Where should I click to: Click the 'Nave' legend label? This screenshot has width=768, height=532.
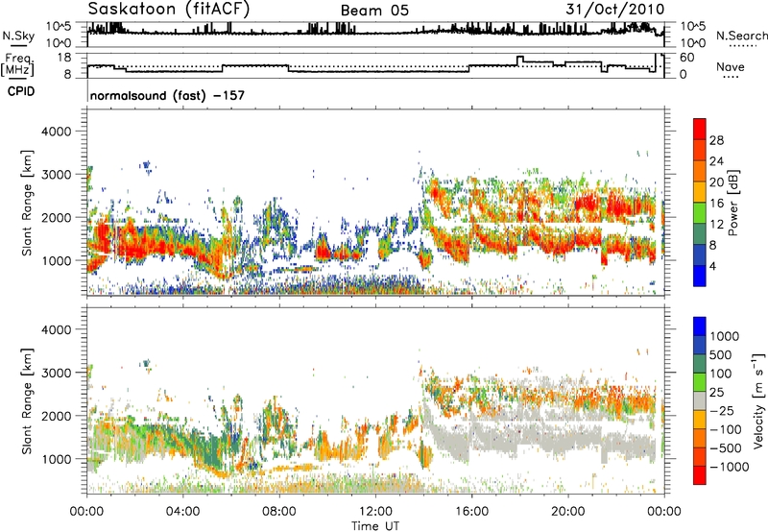click(x=731, y=67)
